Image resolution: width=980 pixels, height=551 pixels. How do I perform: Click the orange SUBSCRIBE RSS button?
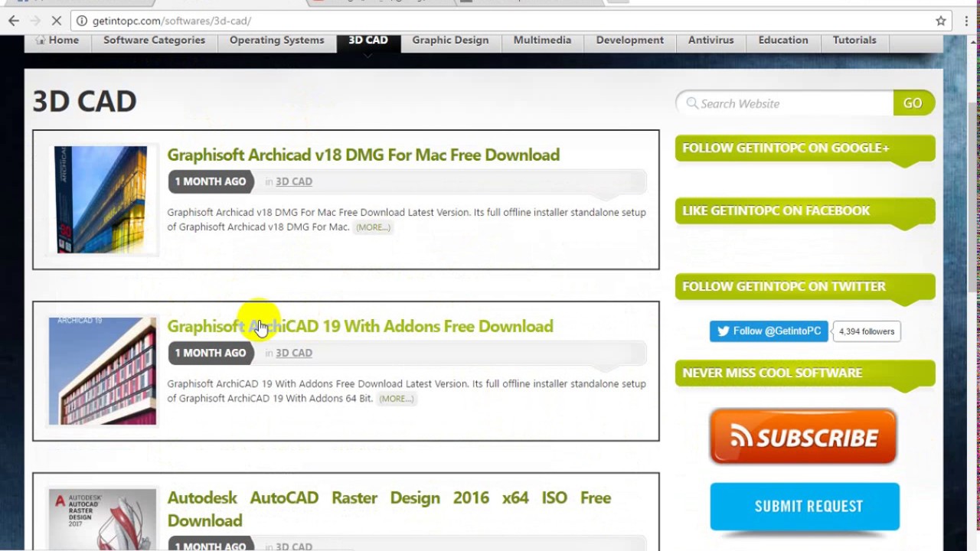pos(803,437)
